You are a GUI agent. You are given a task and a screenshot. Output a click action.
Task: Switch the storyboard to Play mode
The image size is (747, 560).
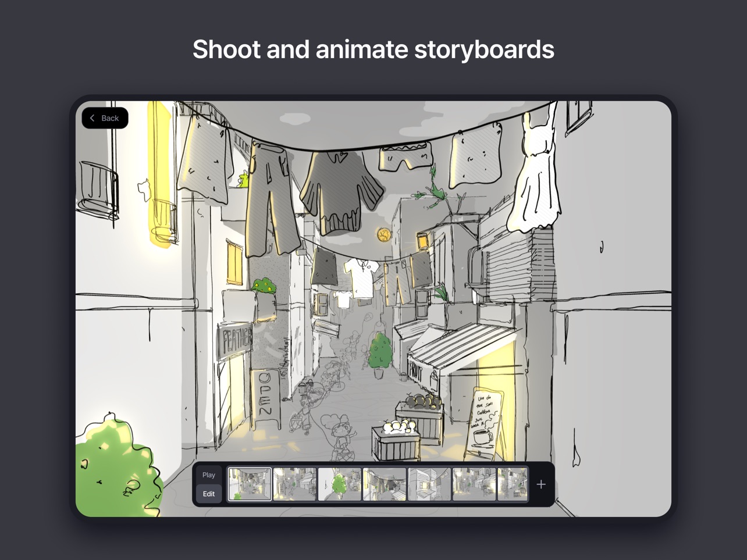(x=209, y=475)
